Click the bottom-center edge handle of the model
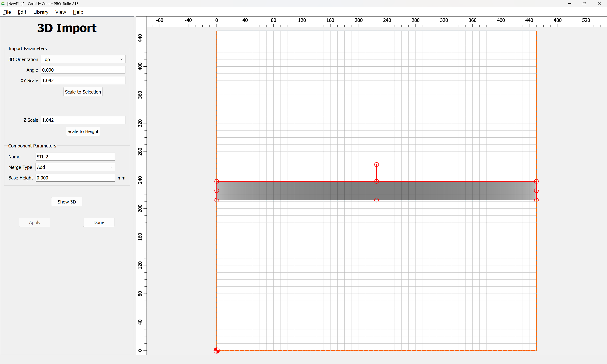Viewport: 607px width, 364px height. (x=376, y=200)
